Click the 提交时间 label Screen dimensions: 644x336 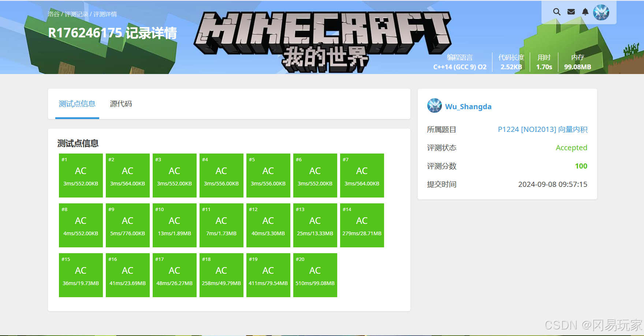coord(442,184)
